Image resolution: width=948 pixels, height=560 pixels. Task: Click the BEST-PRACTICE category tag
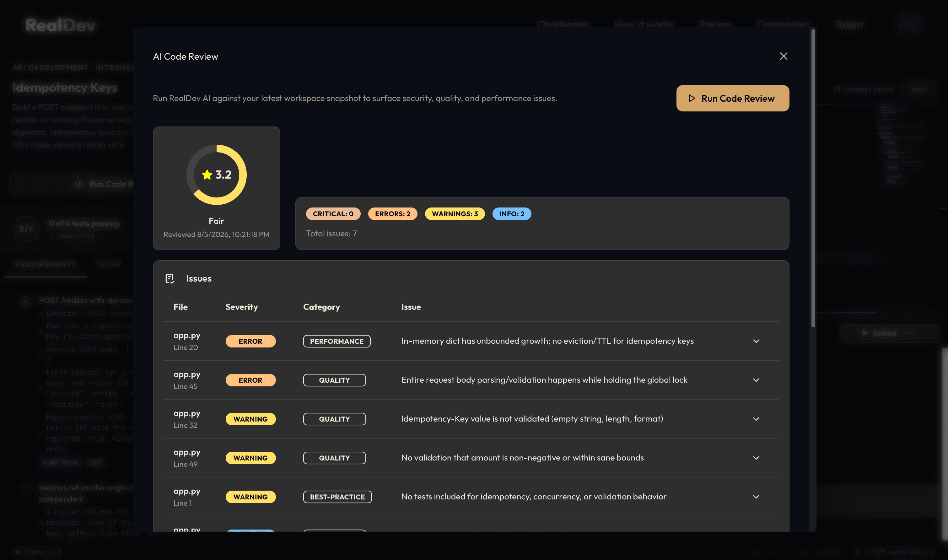pyautogui.click(x=337, y=497)
